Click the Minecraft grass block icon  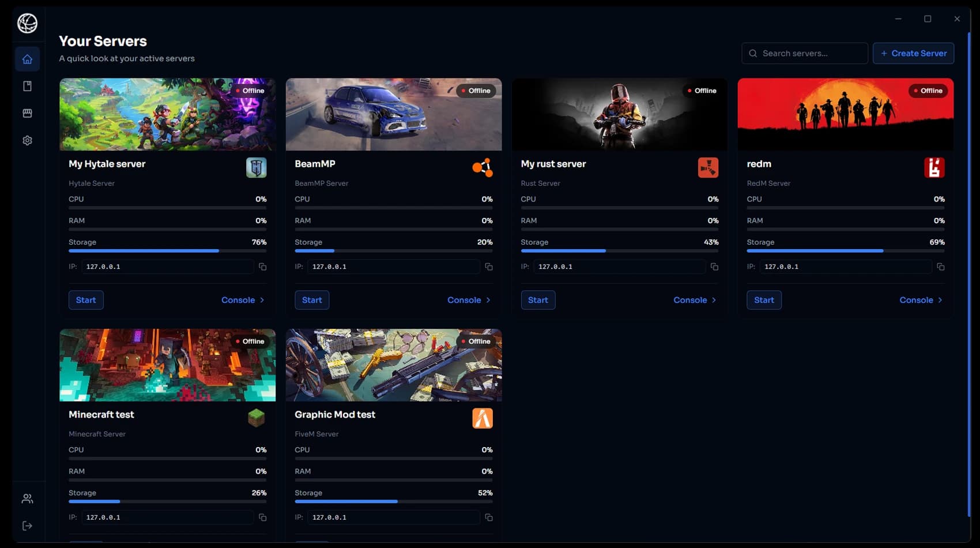click(257, 418)
